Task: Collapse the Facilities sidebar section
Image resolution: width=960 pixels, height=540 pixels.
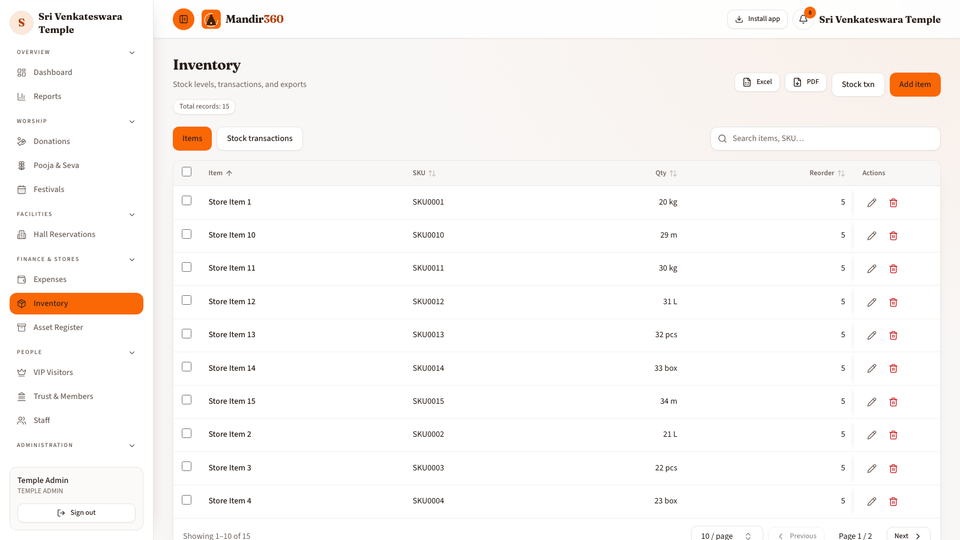Action: tap(132, 214)
